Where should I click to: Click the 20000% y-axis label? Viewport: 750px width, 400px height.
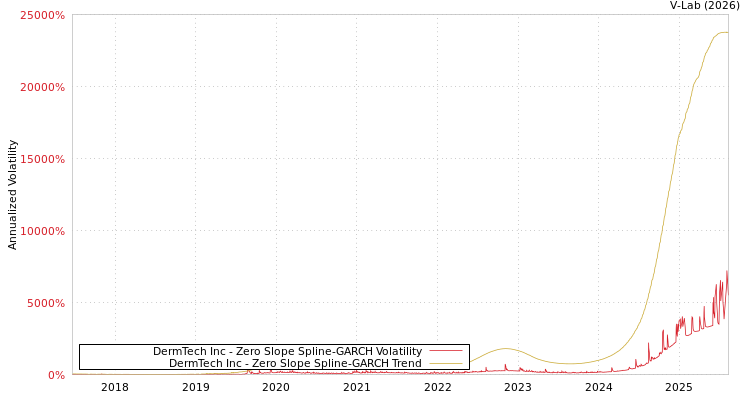click(43, 87)
